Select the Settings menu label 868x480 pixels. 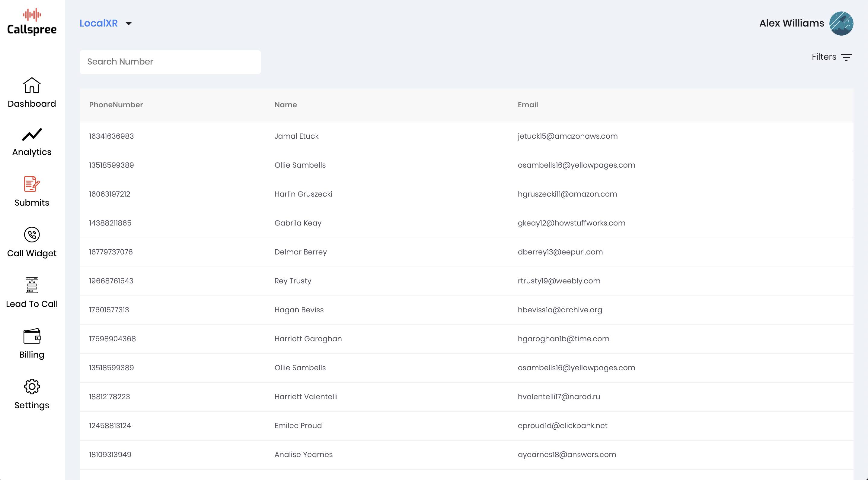(32, 405)
